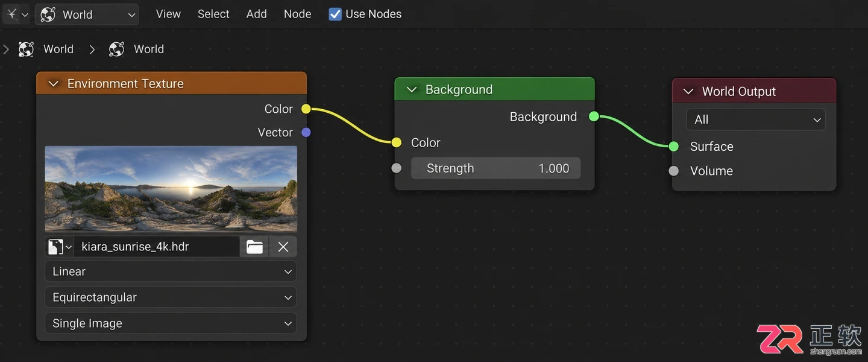
Task: Expand the breadcrumb arrow before World
Action: pos(7,49)
